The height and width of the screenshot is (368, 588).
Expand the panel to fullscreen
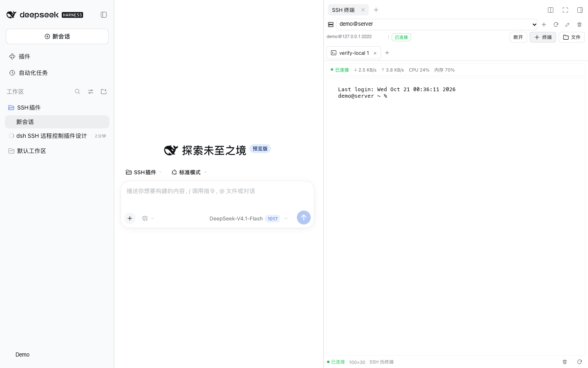click(x=565, y=10)
